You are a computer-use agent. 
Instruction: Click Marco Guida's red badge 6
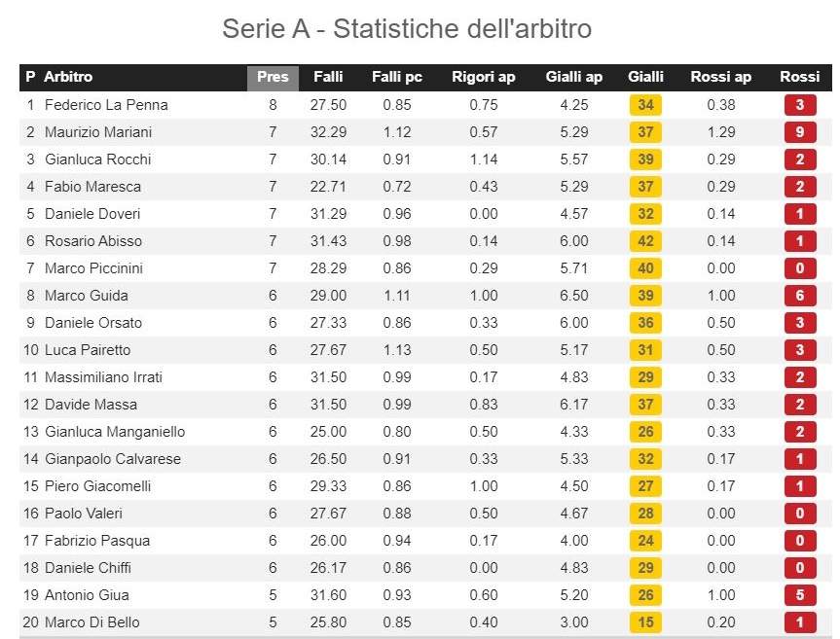[800, 296]
